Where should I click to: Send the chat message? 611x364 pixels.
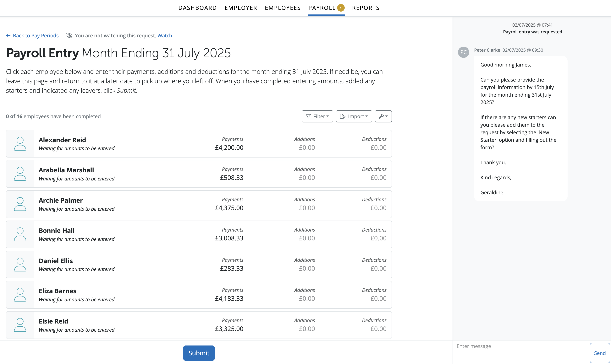pyautogui.click(x=599, y=353)
